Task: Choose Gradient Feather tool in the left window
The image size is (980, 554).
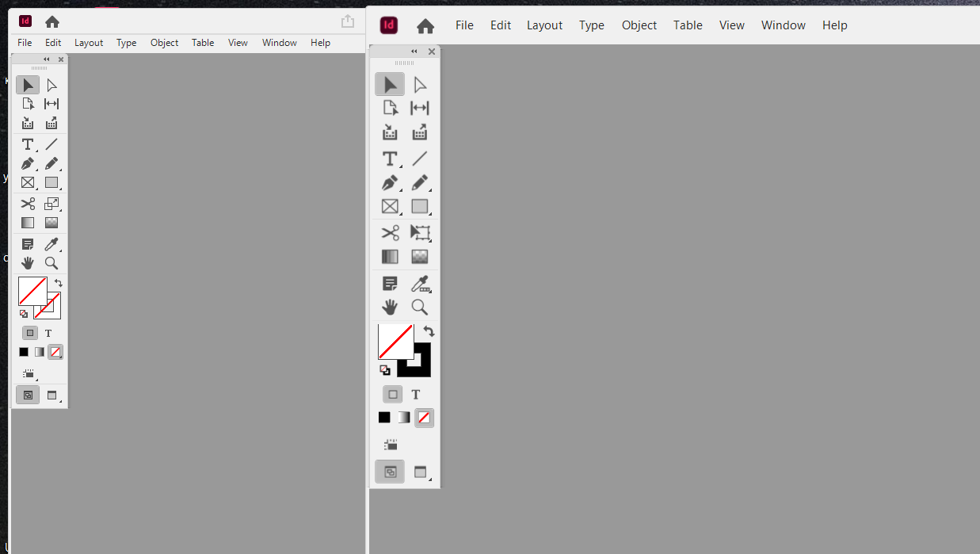Action: coord(51,223)
